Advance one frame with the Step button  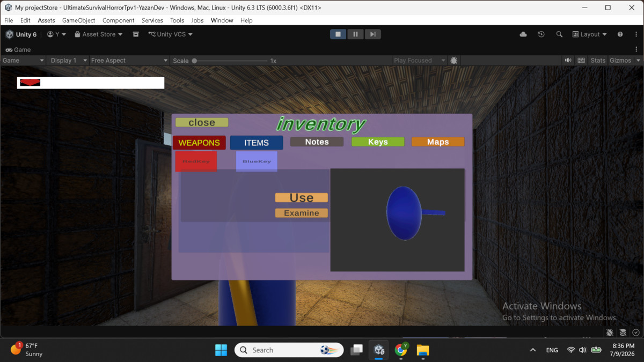pos(372,34)
